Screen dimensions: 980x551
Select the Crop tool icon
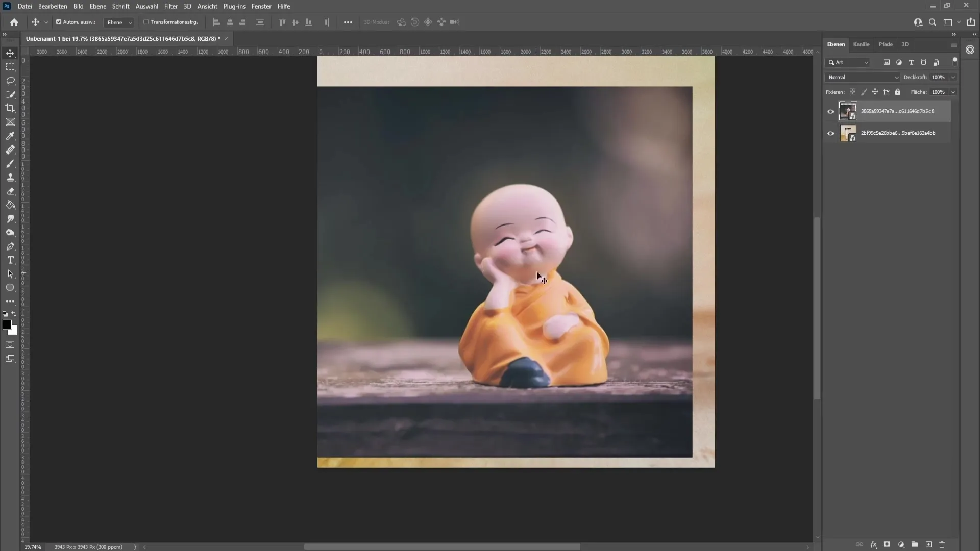10,107
